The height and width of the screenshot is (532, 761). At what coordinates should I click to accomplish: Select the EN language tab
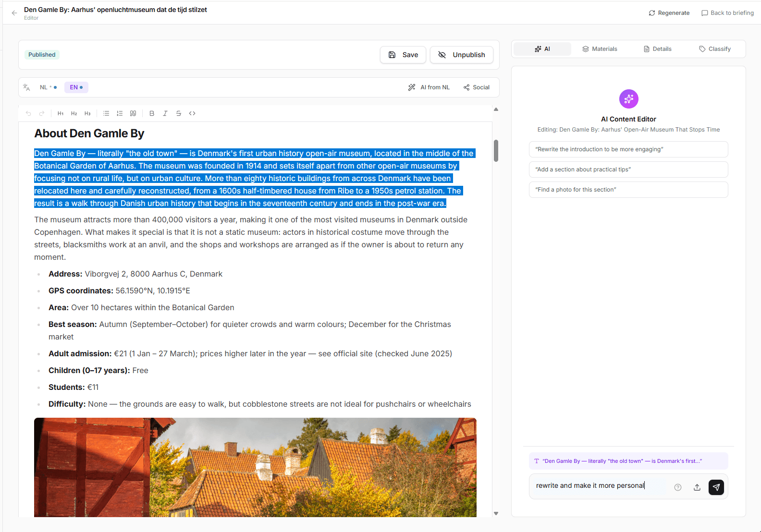click(x=76, y=87)
